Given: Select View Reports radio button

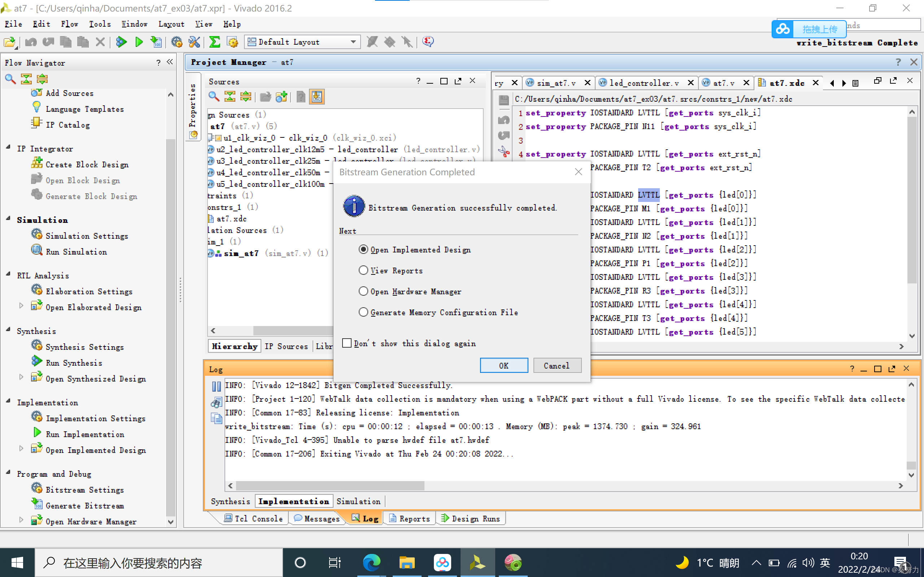Looking at the screenshot, I should (x=363, y=270).
